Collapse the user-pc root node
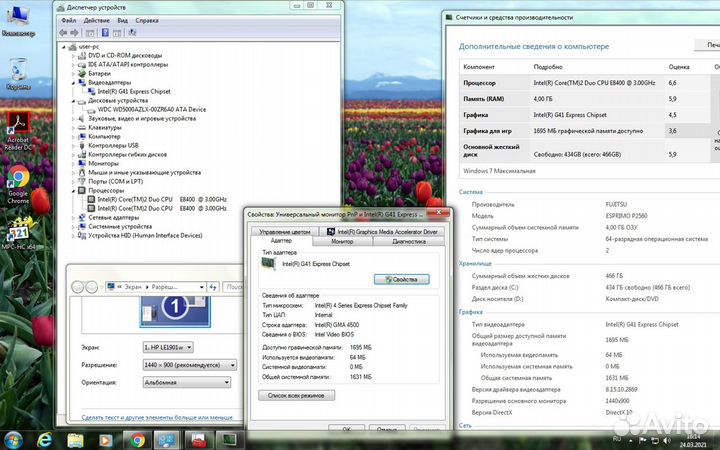Screen dimensions: 720x450 tap(64, 47)
